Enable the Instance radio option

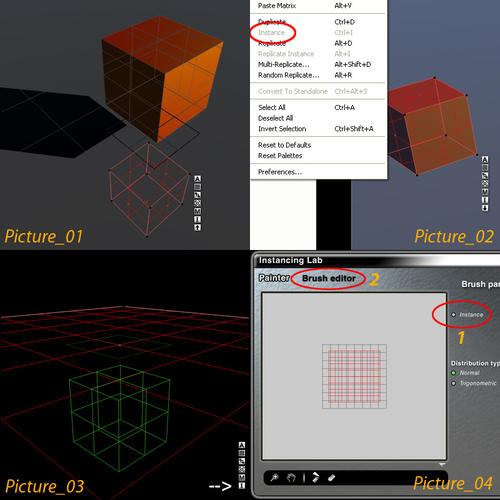[453, 314]
